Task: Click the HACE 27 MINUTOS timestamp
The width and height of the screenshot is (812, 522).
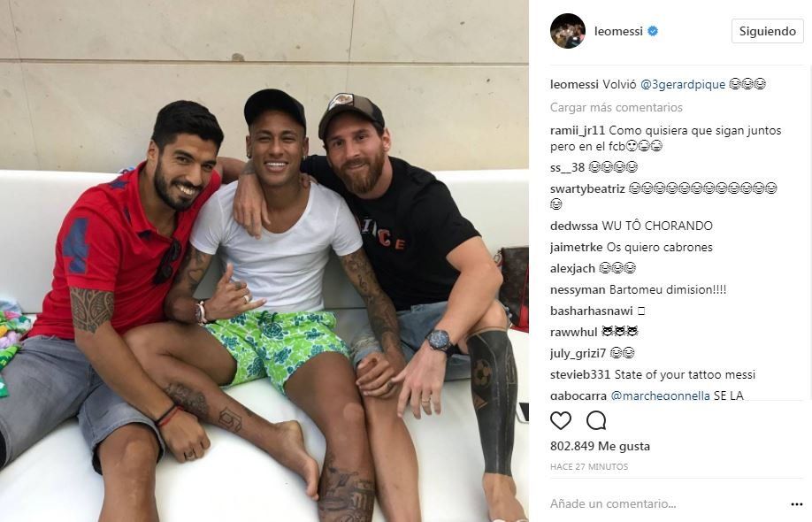Action: 589,466
